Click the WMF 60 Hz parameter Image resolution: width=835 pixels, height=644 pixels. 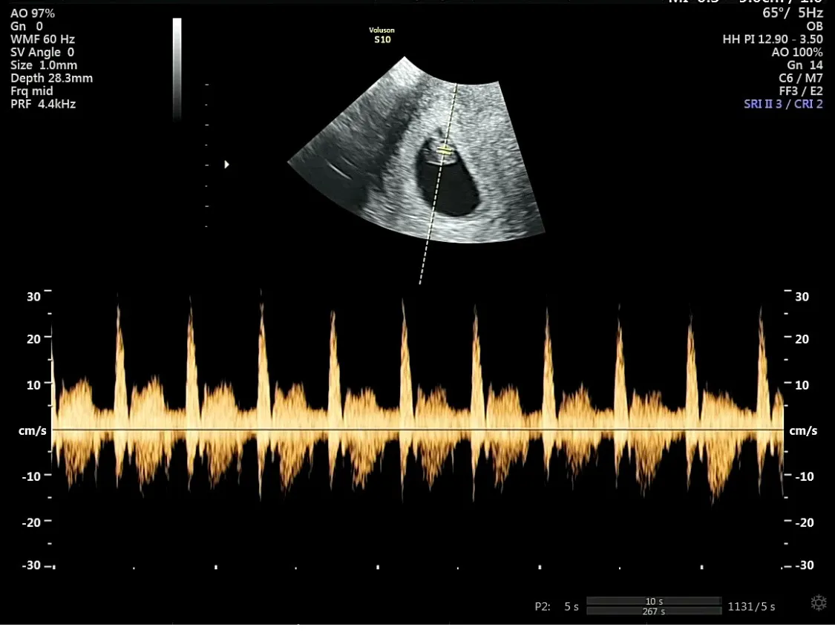(x=42, y=39)
